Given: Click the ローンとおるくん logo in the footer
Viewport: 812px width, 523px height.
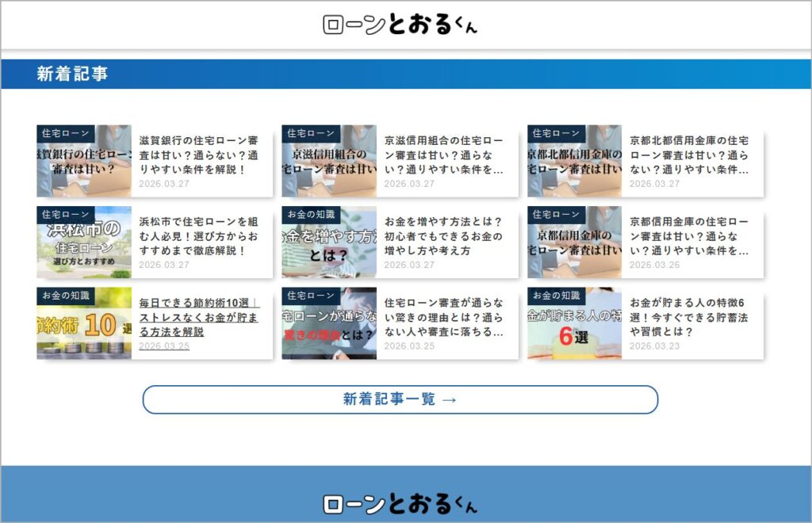Looking at the screenshot, I should tap(400, 503).
